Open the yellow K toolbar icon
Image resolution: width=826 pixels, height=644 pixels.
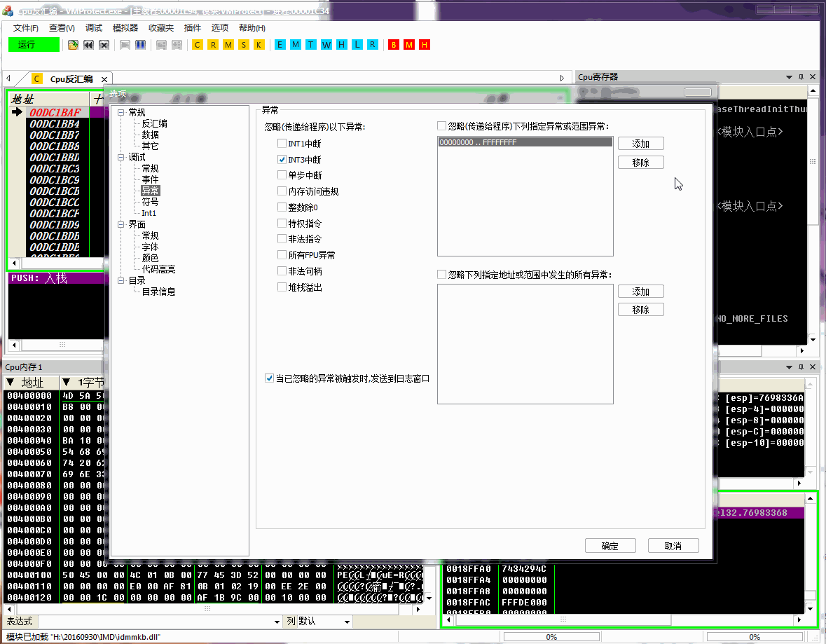(259, 45)
